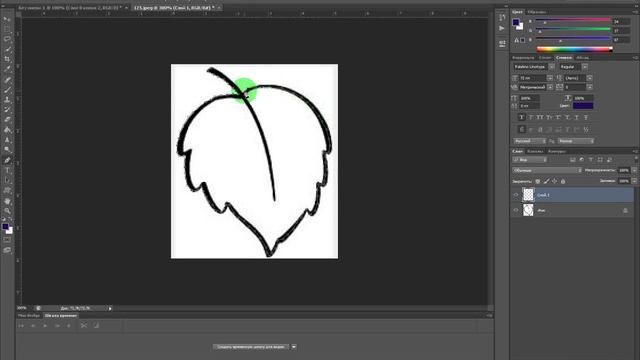Select the Path Selection tool
This screenshot has width=640, height=360.
tap(7, 180)
